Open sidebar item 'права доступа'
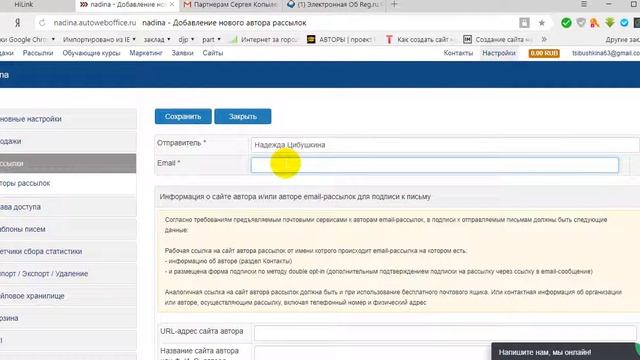This screenshot has width=640, height=360. (x=68, y=207)
